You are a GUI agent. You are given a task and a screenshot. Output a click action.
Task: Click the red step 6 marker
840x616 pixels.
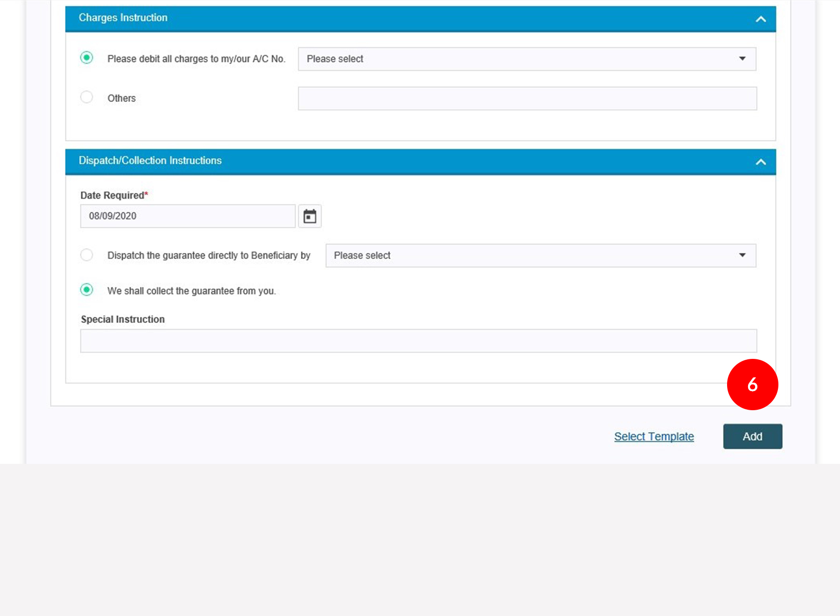(752, 385)
